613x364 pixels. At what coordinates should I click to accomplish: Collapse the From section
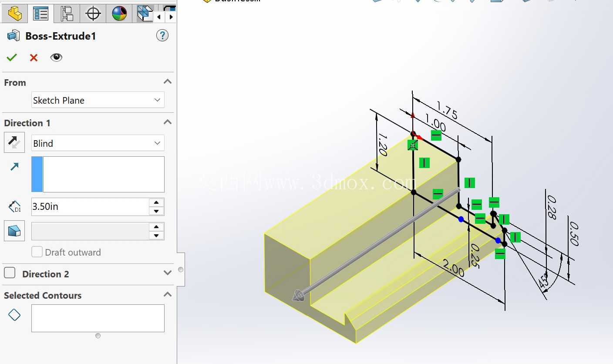(x=168, y=82)
